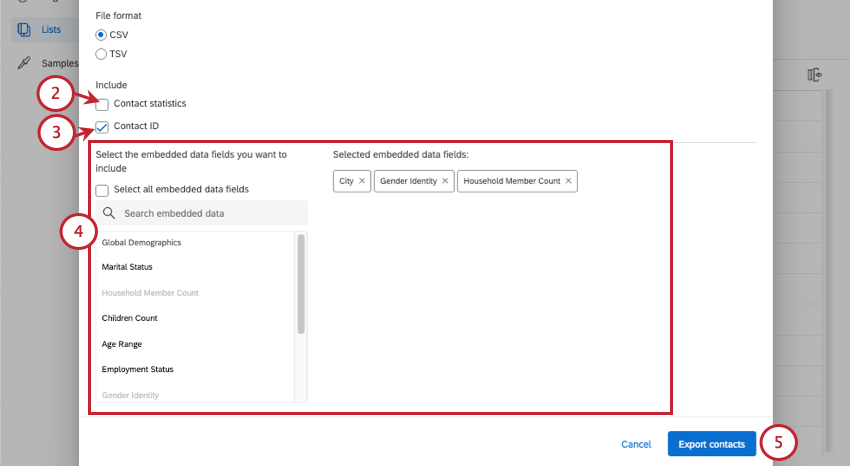Click the Lists icon in sidebar

[24, 29]
